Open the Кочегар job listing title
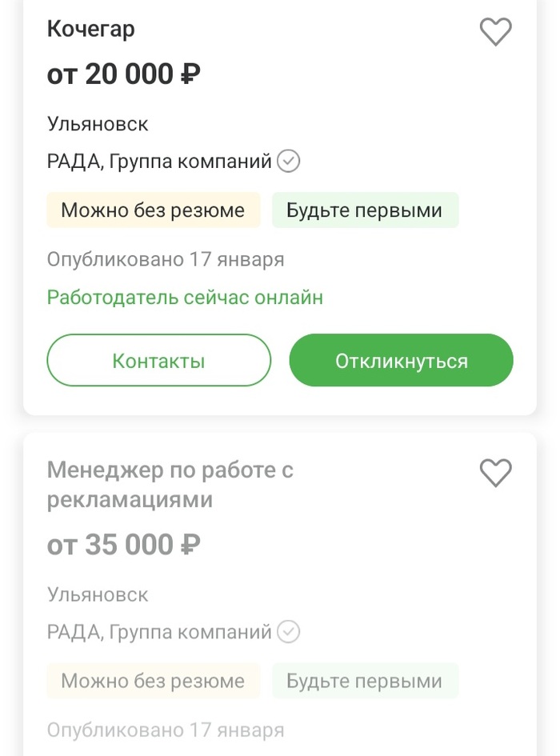Image resolution: width=560 pixels, height=756 pixels. [x=90, y=30]
